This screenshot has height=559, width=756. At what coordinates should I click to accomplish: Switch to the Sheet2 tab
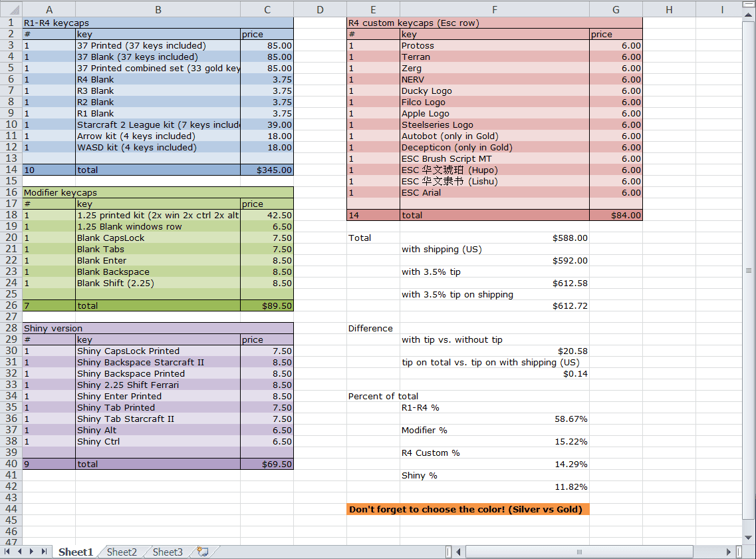[122, 552]
